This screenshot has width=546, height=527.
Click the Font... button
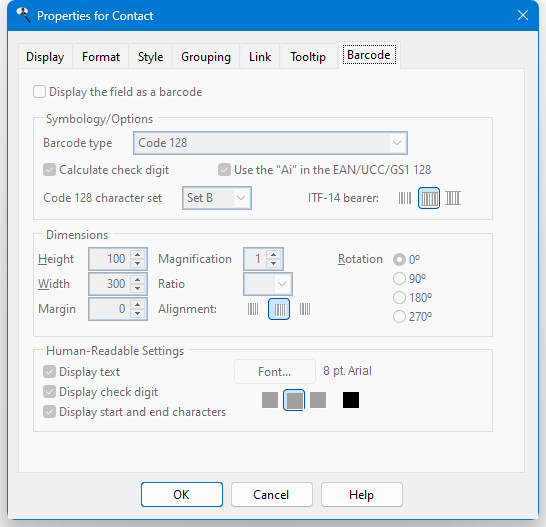tap(275, 372)
